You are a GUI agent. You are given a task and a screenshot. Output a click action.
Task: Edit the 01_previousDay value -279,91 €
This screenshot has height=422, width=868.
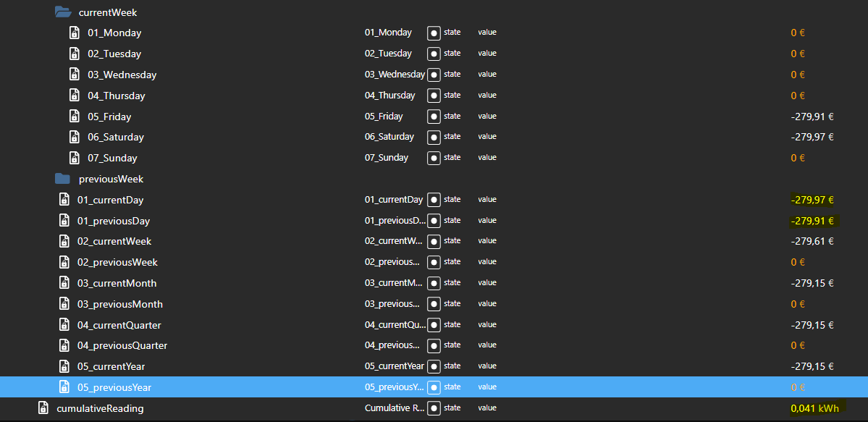coord(812,221)
